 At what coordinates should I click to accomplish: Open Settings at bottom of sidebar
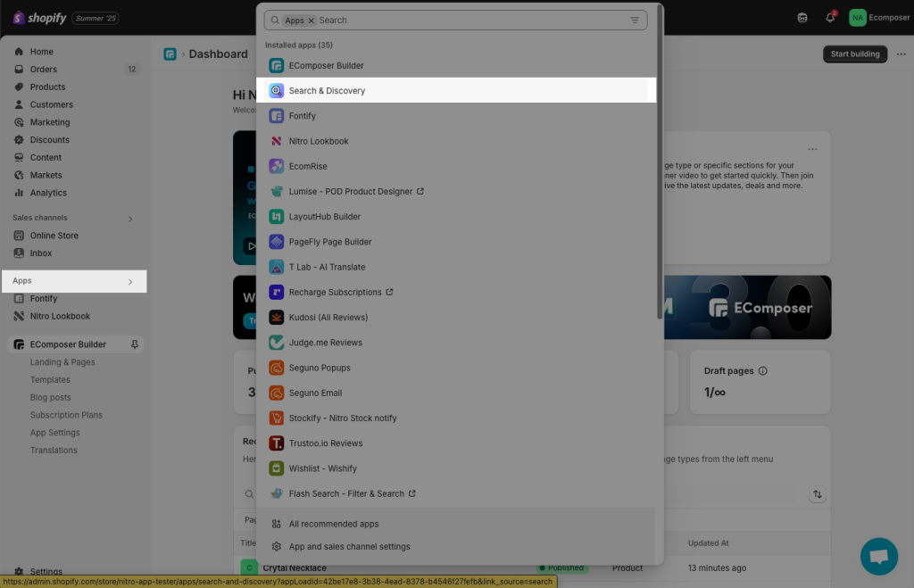tap(46, 571)
